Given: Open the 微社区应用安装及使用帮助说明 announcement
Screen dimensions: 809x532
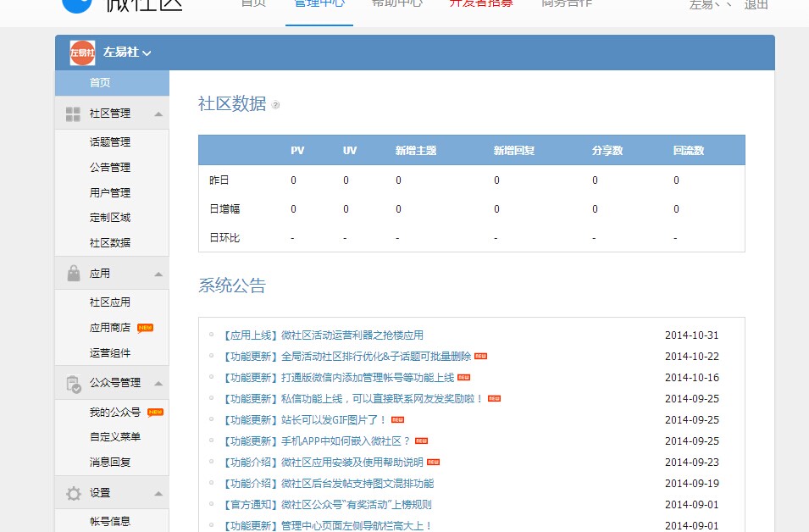Looking at the screenshot, I should click(323, 463).
